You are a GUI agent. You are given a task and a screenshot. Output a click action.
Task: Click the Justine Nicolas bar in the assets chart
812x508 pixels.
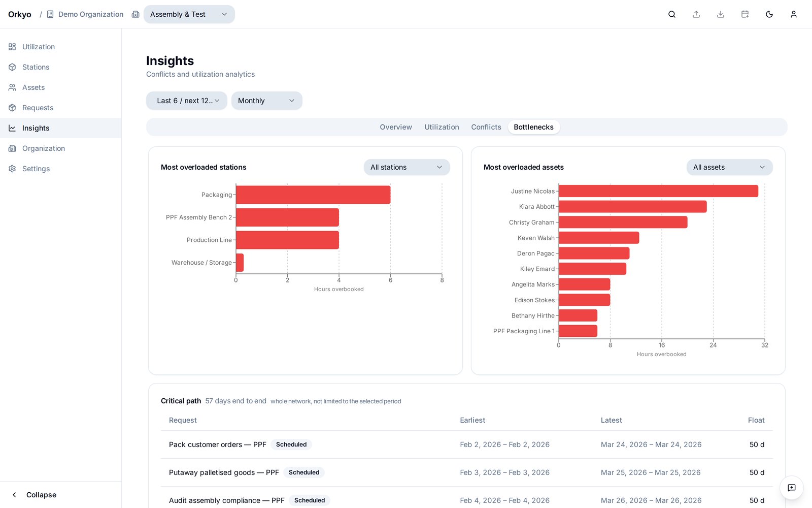658,191
